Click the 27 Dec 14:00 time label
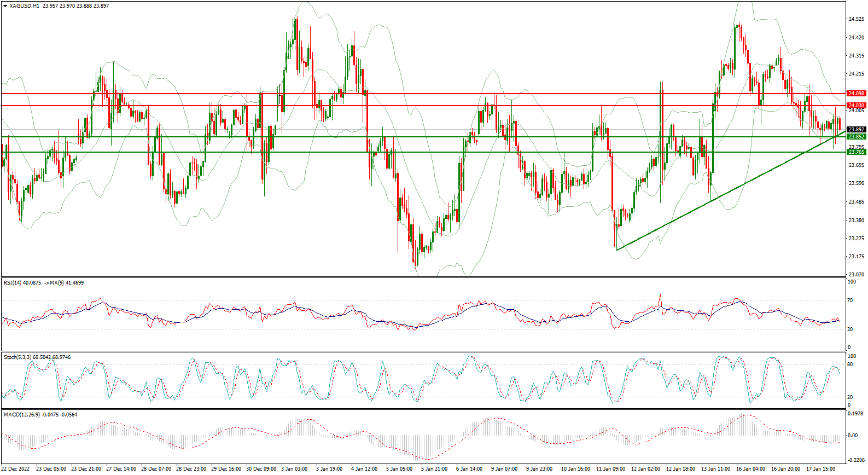 tap(121, 469)
